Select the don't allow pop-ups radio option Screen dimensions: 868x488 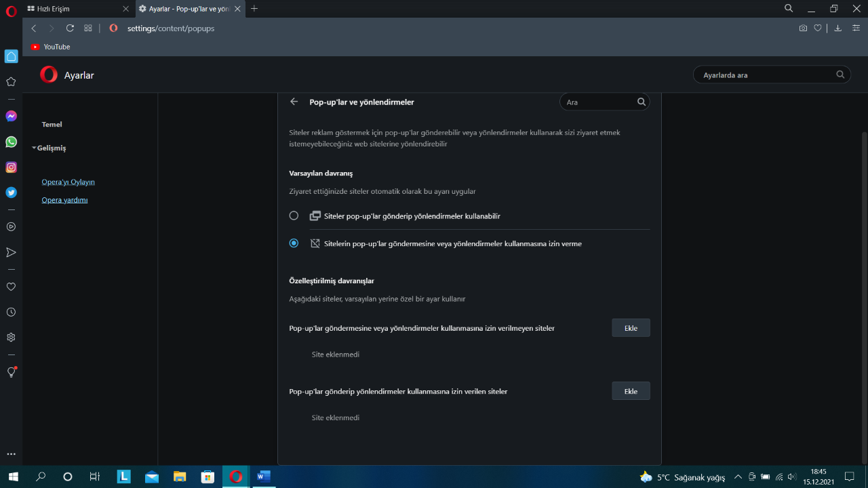[294, 243]
